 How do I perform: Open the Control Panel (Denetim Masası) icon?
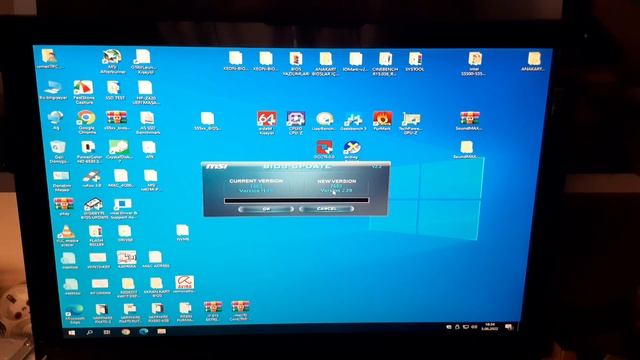62,181
